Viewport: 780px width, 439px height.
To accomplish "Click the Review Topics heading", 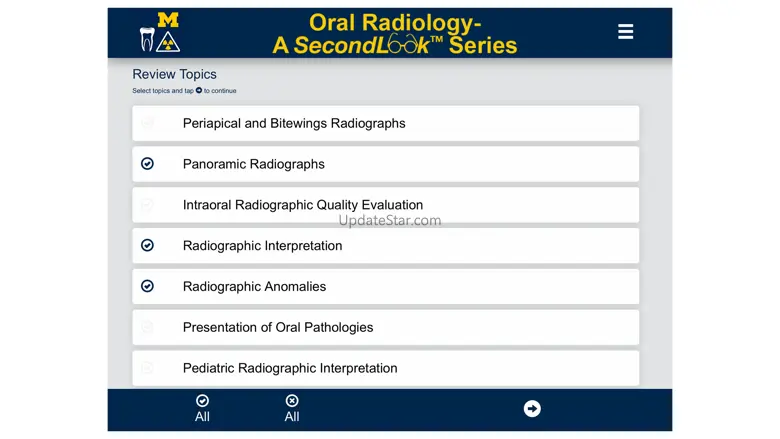I will (174, 74).
